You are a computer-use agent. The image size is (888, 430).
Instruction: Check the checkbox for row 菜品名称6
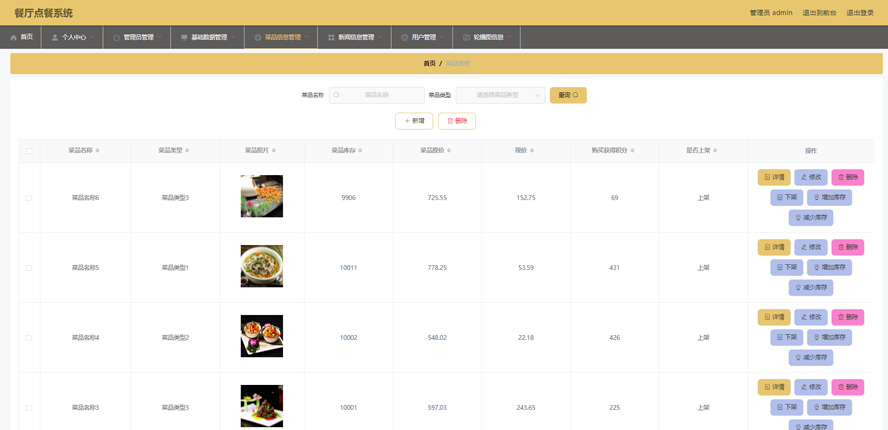coord(29,198)
